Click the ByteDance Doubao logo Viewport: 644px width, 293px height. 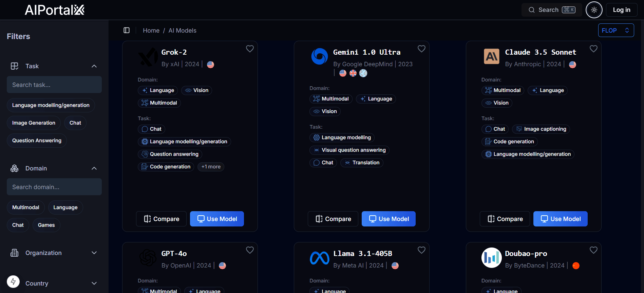[x=492, y=258]
